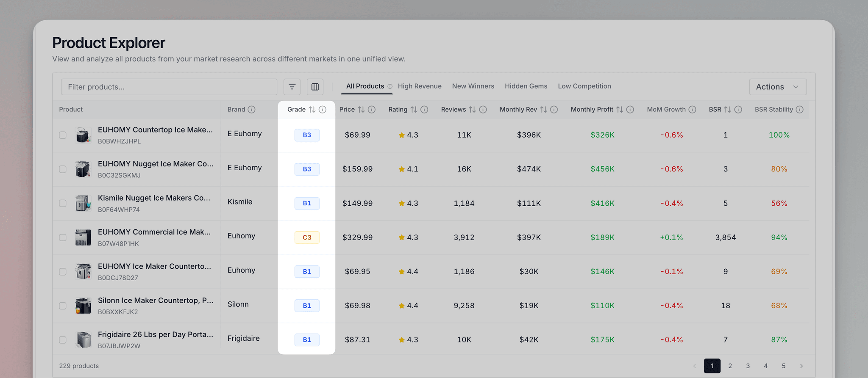This screenshot has width=868, height=378.
Task: Sort by Grade using sort arrows
Action: click(x=312, y=110)
